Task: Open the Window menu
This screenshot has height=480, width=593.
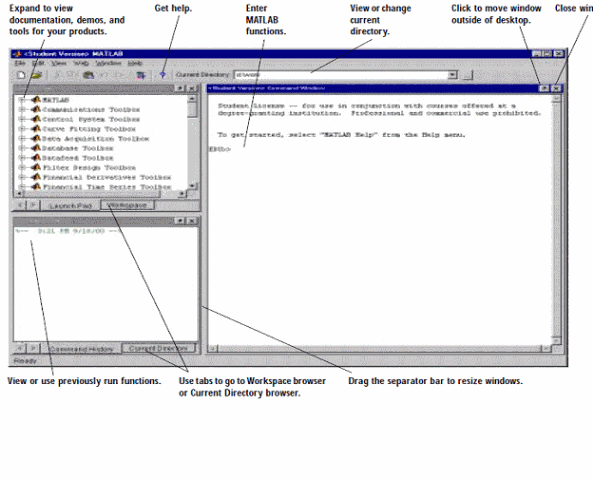Action: [108, 63]
